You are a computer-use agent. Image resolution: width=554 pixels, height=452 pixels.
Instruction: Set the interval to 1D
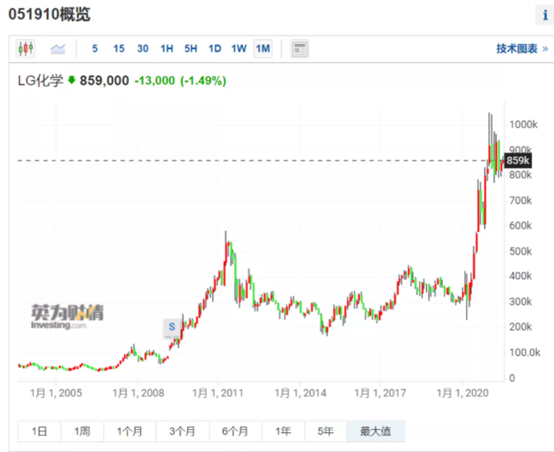click(215, 48)
